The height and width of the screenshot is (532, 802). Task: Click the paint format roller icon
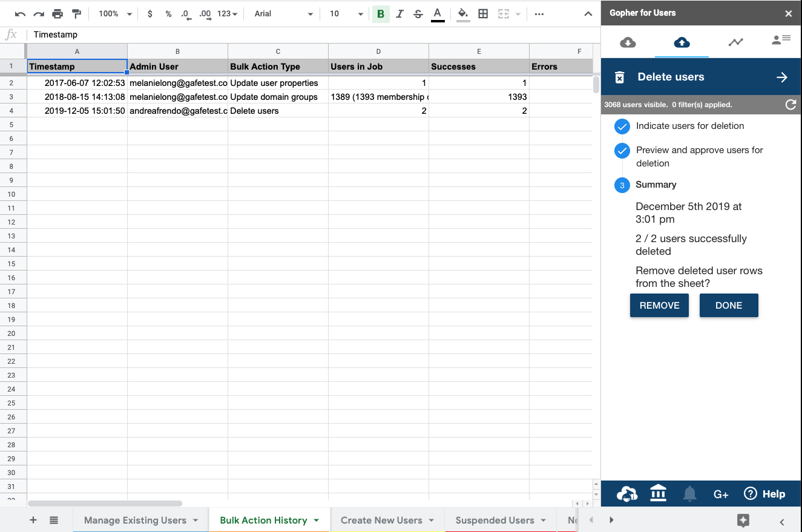[76, 14]
